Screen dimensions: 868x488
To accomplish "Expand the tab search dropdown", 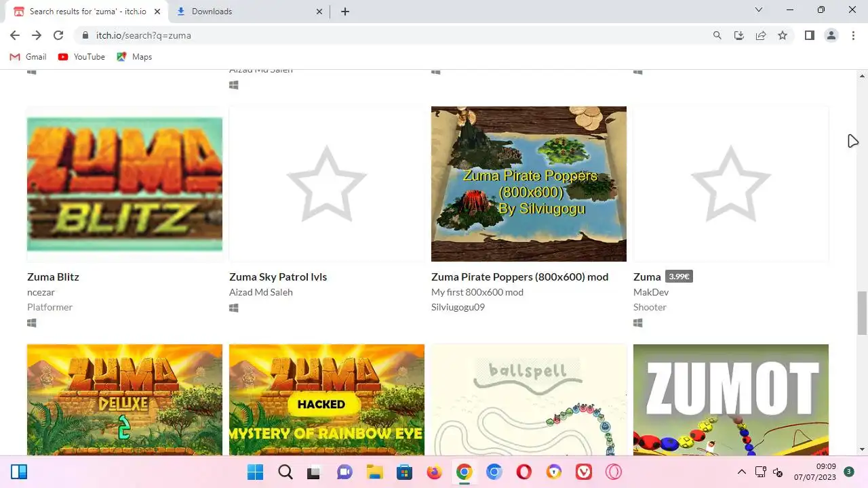I will (x=759, y=10).
